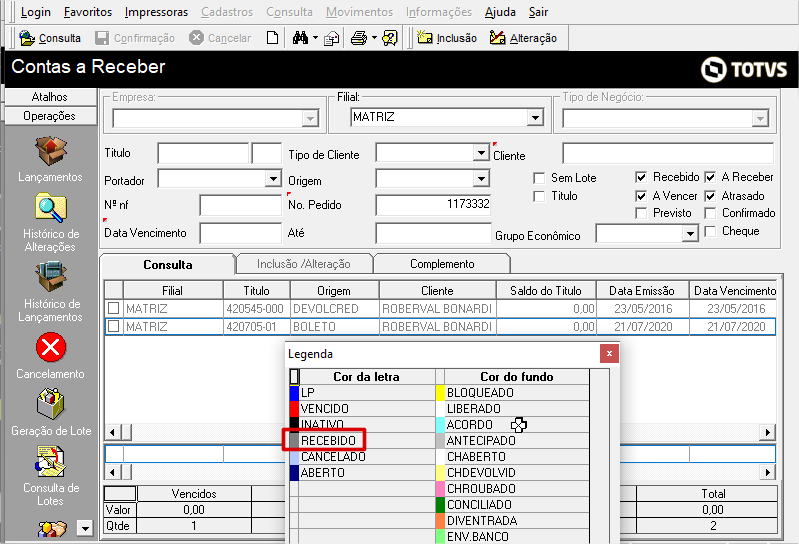This screenshot has width=799, height=544.
Task: Click the Origem column header
Action: coord(334,290)
